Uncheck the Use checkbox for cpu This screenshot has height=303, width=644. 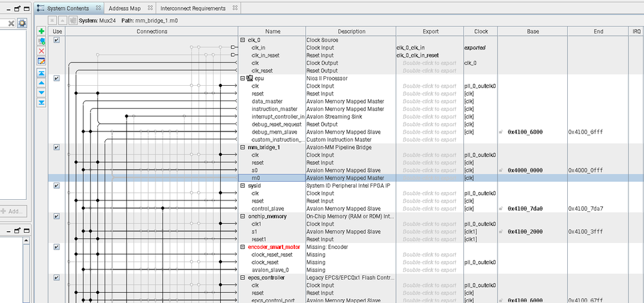click(57, 78)
